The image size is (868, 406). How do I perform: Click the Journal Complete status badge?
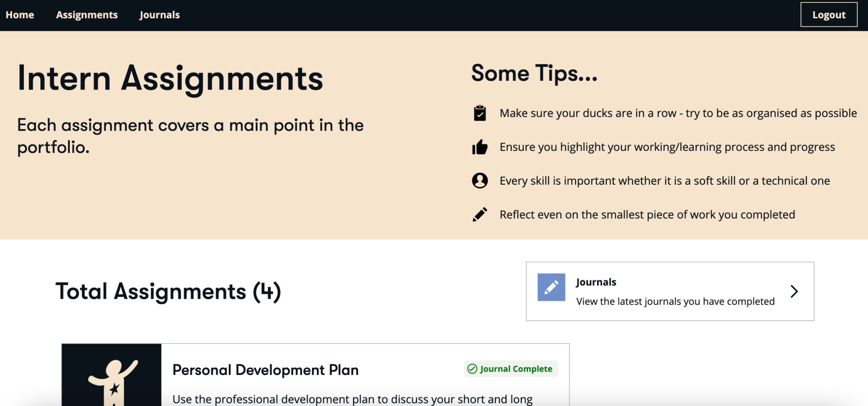(511, 369)
